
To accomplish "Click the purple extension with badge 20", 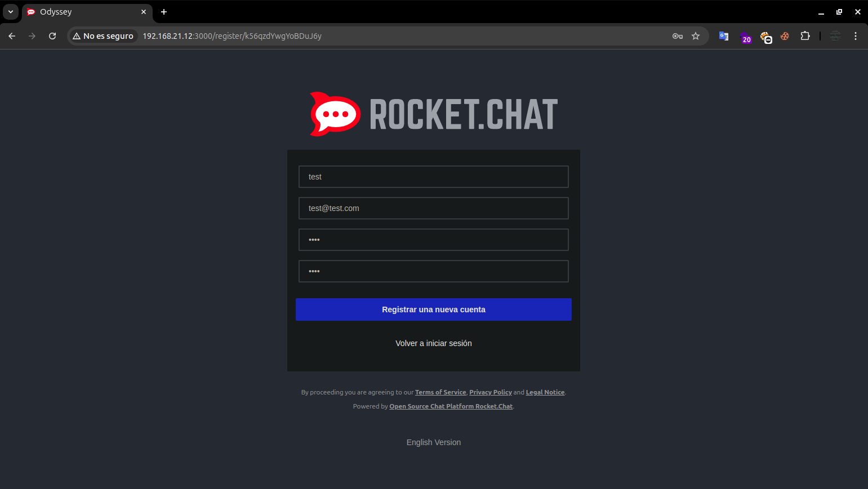I will click(745, 37).
